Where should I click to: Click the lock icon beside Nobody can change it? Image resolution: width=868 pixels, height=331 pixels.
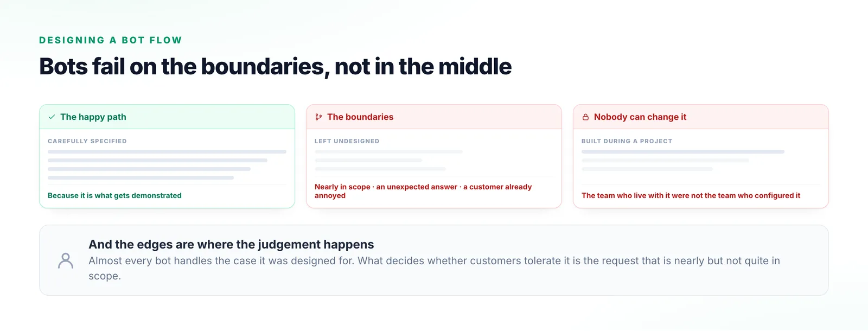[585, 117]
